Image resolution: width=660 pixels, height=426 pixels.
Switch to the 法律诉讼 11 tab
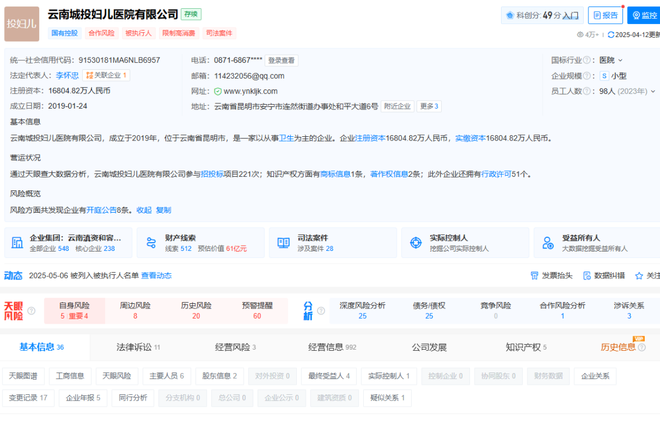click(138, 347)
